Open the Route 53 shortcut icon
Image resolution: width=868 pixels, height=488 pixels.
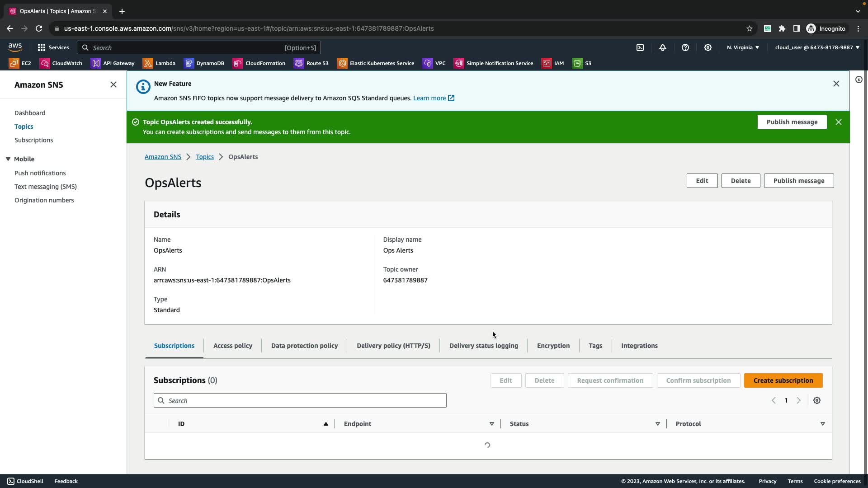(x=299, y=63)
